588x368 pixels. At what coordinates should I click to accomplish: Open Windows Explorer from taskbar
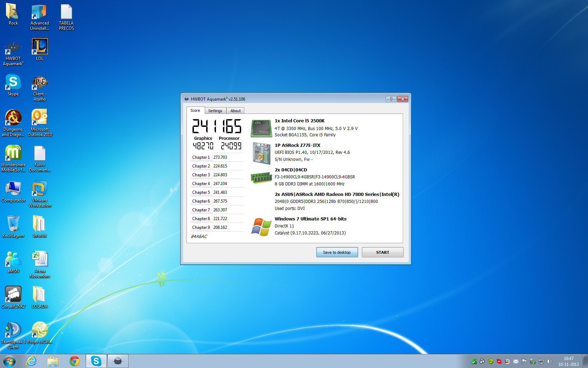pyautogui.click(x=53, y=361)
